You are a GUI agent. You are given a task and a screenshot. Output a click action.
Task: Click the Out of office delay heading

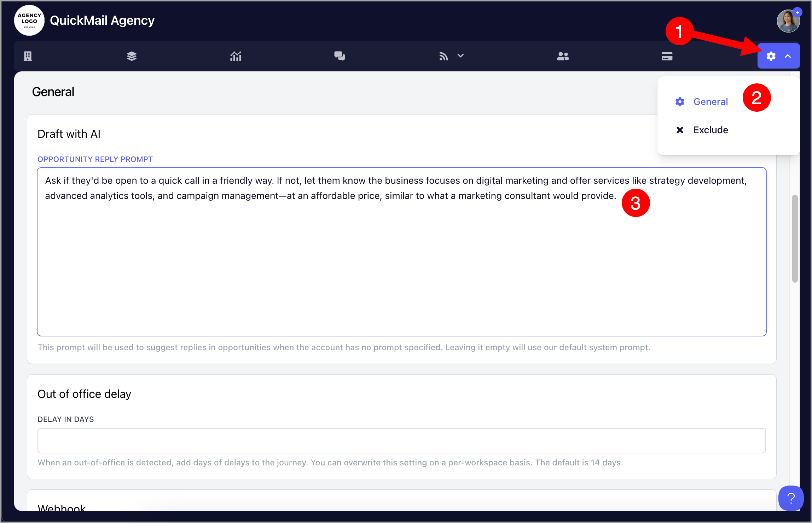[84, 394]
